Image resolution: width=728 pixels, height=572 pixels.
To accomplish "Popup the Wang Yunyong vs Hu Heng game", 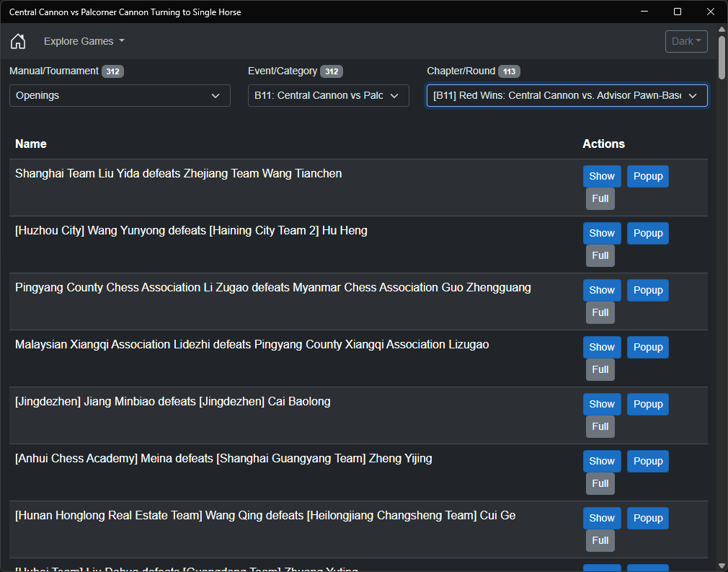I will click(x=648, y=233).
